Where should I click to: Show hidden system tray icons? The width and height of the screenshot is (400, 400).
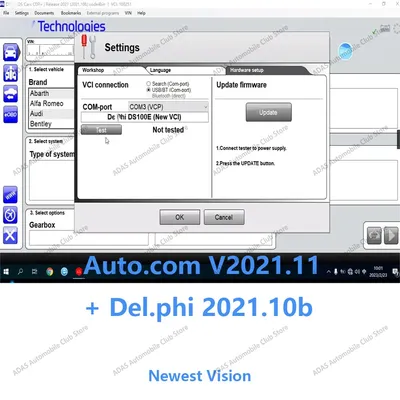point(329,272)
